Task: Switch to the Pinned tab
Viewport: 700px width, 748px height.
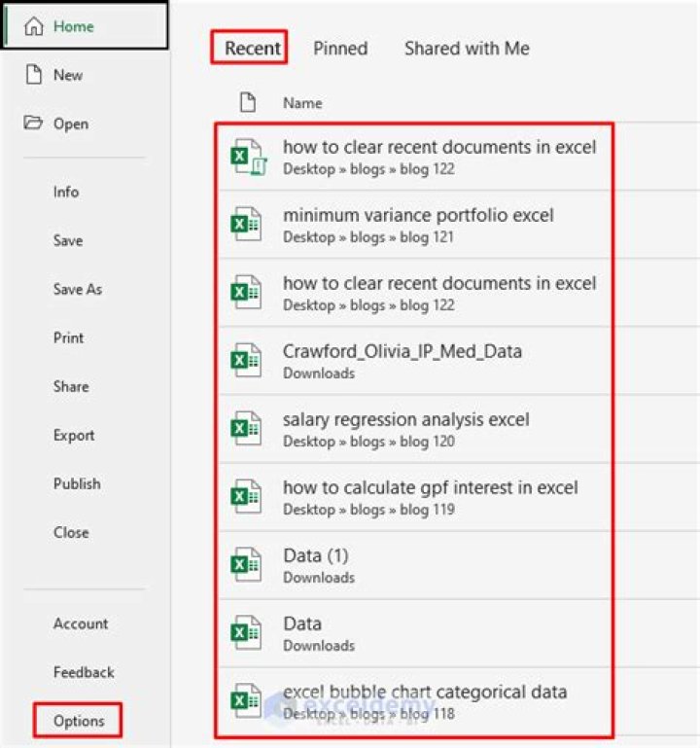Action: [x=340, y=49]
